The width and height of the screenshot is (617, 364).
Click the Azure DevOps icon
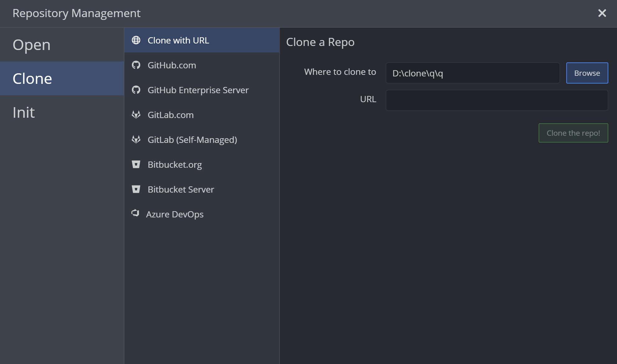point(135,213)
